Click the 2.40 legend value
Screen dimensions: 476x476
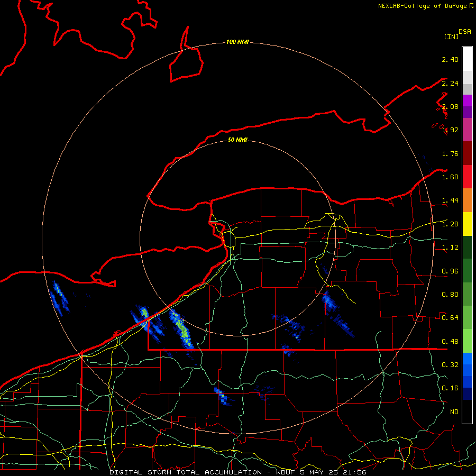(450, 59)
